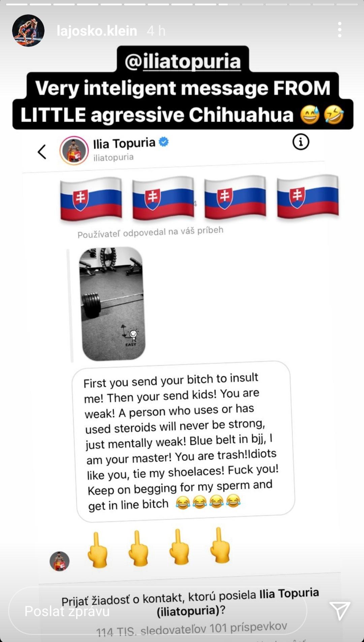Viewport: 364px width, 642px height.
Task: Open lajosko.klein profile picture
Action: (x=28, y=30)
